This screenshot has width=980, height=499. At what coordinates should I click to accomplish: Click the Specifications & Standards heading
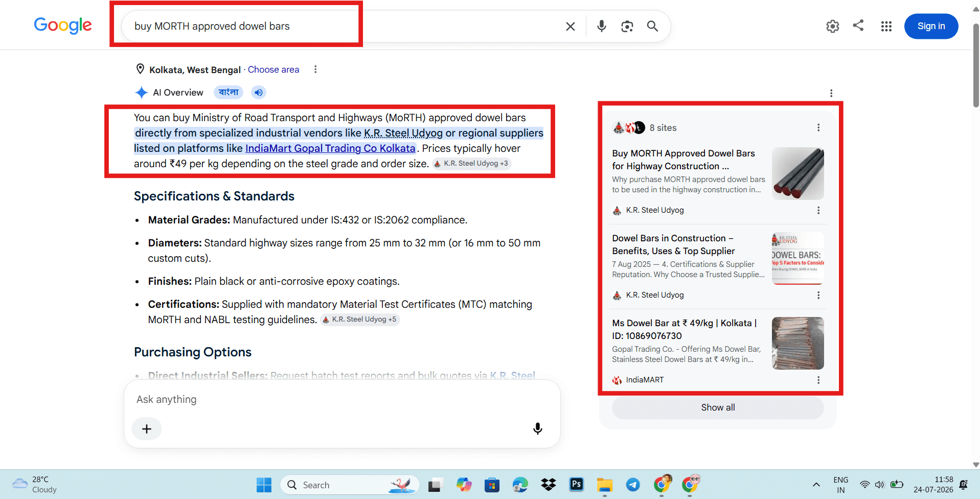tap(214, 196)
